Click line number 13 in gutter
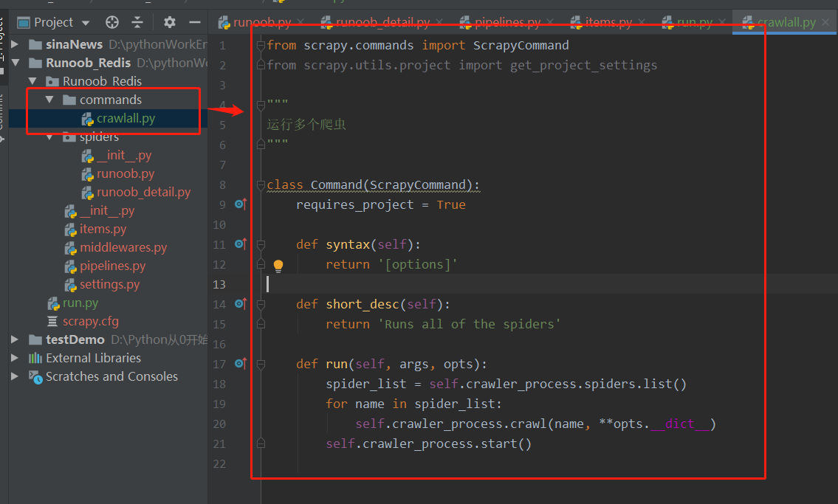838x504 pixels. click(x=219, y=285)
